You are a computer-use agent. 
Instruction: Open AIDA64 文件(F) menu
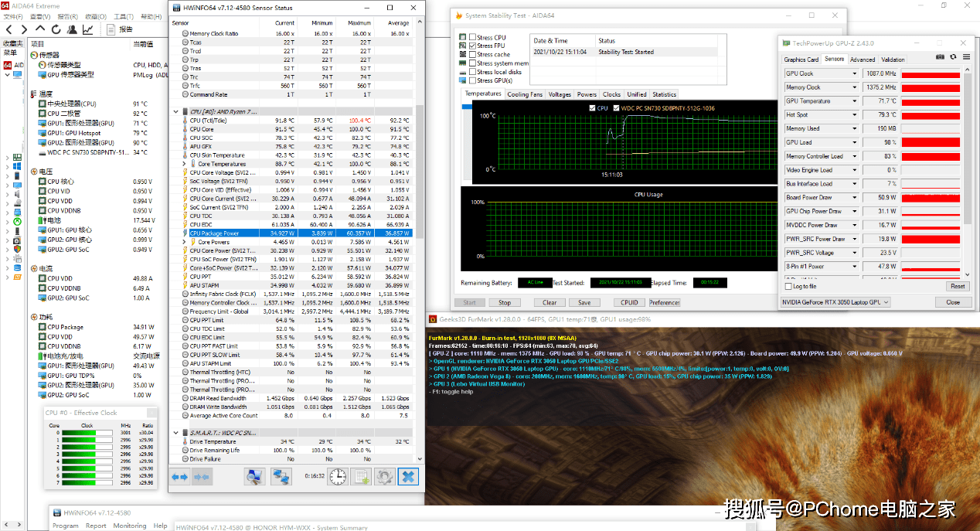[15, 16]
